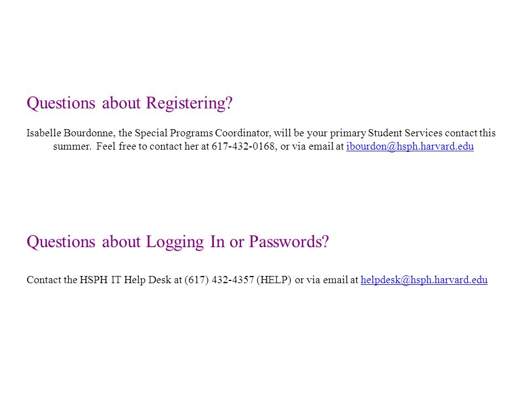Open the helpdesk@hsph.harvard.edu email link

pyautogui.click(x=424, y=279)
